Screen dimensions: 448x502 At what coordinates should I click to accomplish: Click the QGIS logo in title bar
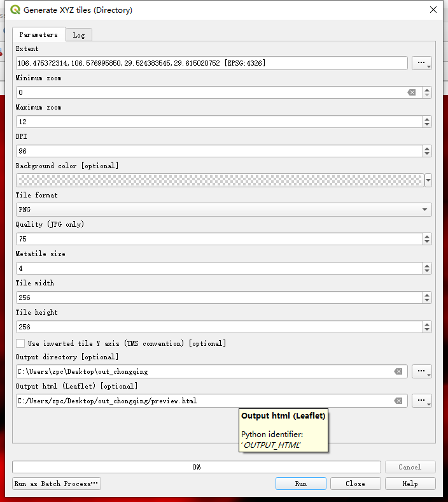[x=15, y=10]
